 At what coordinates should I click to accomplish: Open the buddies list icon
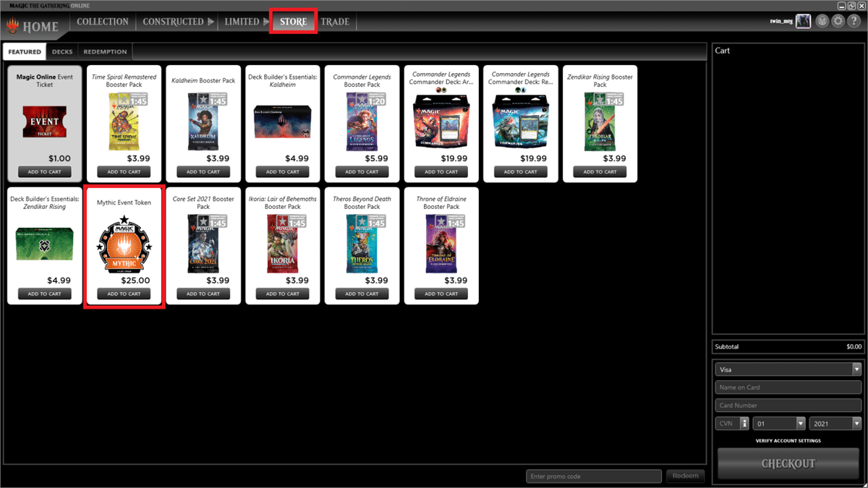pos(822,22)
